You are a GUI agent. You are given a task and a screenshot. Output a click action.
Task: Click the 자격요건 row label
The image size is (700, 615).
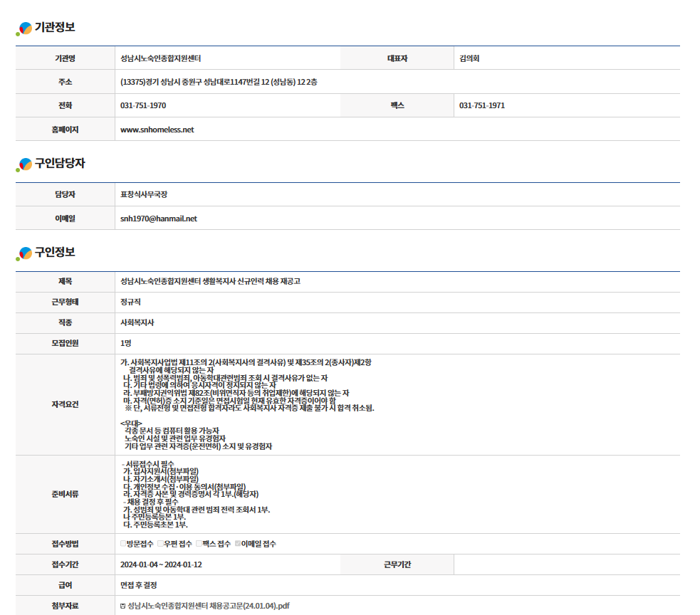click(65, 404)
